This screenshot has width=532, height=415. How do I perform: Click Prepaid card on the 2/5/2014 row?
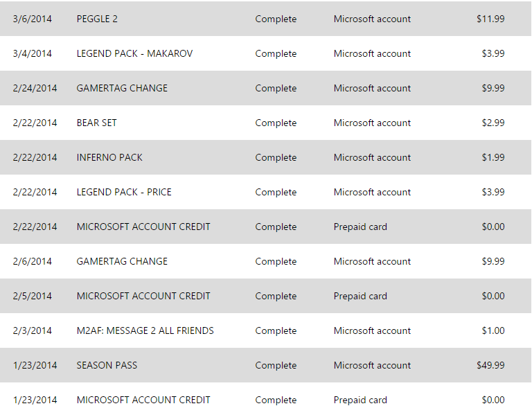pos(360,296)
